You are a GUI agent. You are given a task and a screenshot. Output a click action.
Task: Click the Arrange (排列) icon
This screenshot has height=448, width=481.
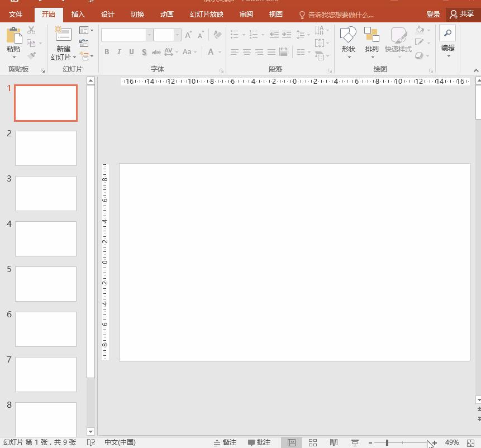click(x=372, y=36)
